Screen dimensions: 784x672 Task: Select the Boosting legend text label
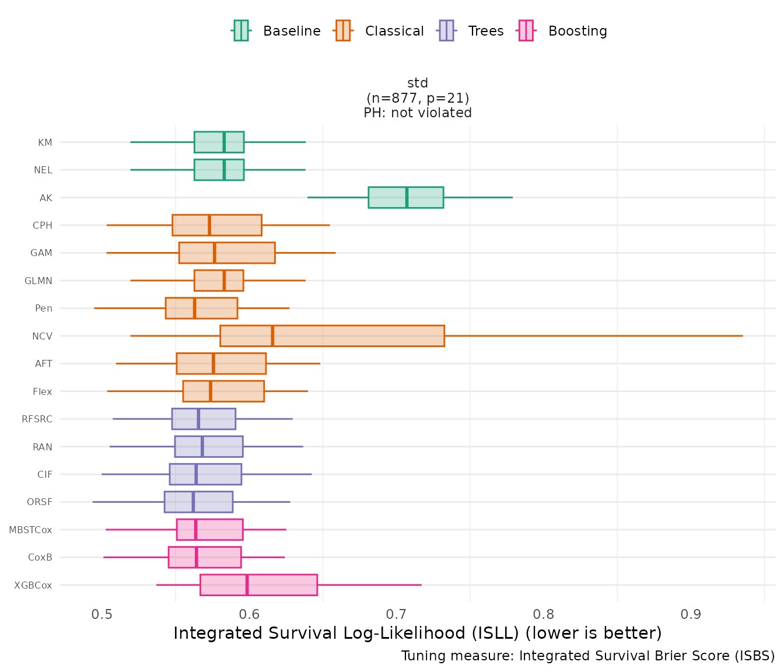click(x=577, y=32)
